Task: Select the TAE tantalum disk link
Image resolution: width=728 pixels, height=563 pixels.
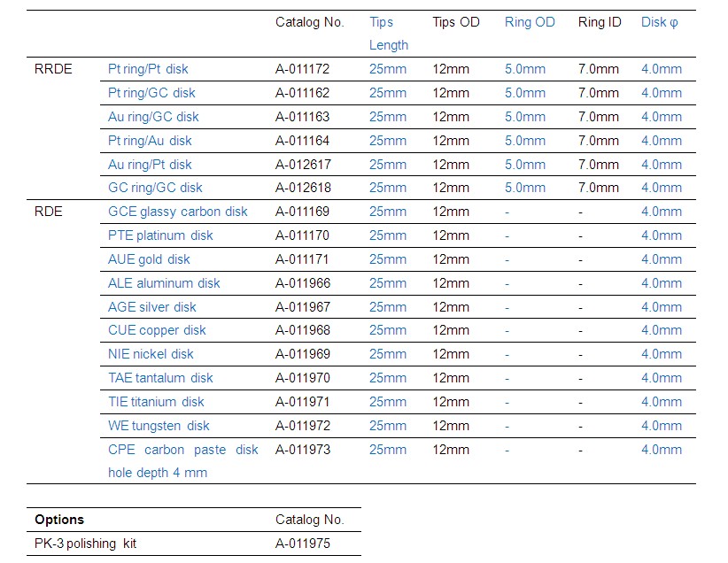Action: tap(160, 378)
